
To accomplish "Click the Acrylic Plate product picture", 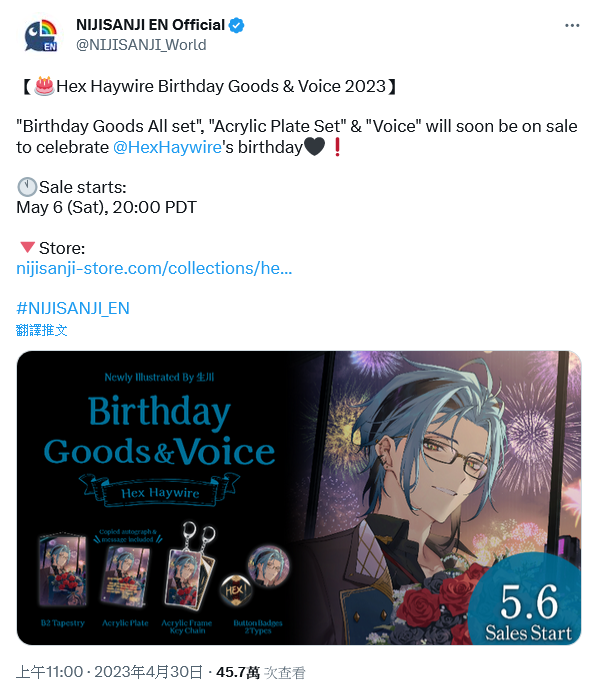I will (125, 575).
